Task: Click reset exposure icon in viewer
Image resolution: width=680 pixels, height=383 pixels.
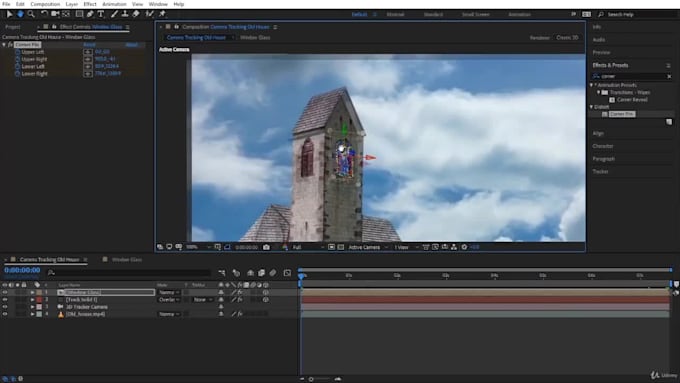Action: (x=464, y=247)
